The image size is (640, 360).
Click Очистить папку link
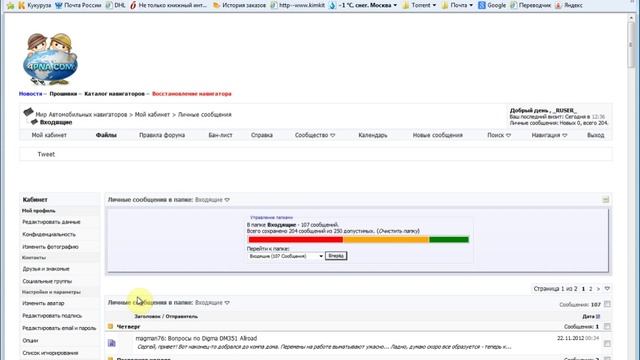398,231
